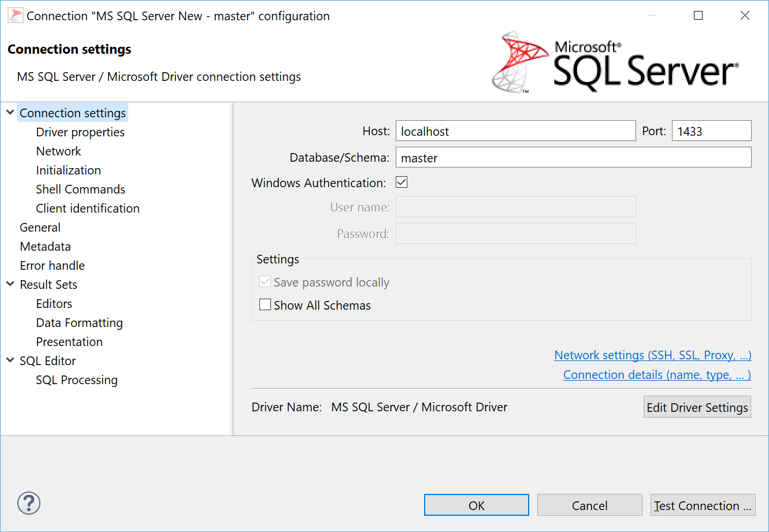This screenshot has width=769, height=532.
Task: Collapse the SQL Editor section
Action: [10, 360]
